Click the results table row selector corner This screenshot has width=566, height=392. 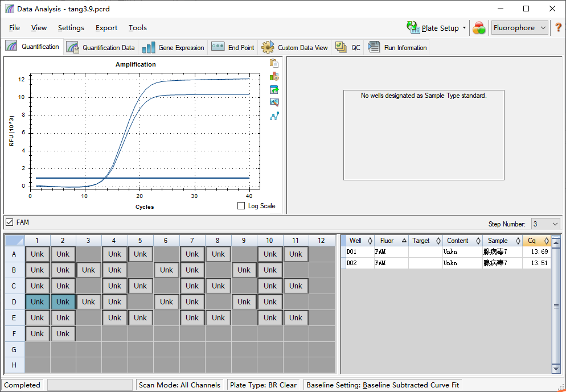[x=343, y=241]
